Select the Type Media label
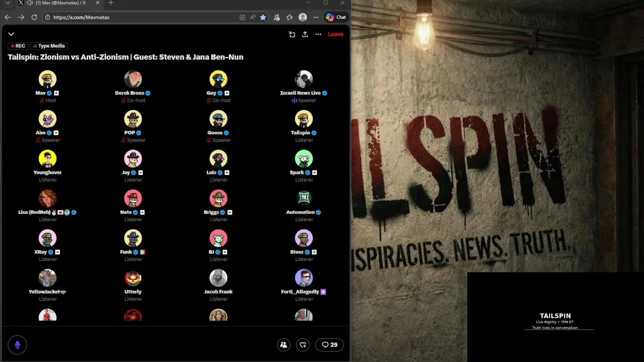This screenshot has width=644, height=362. (49, 46)
